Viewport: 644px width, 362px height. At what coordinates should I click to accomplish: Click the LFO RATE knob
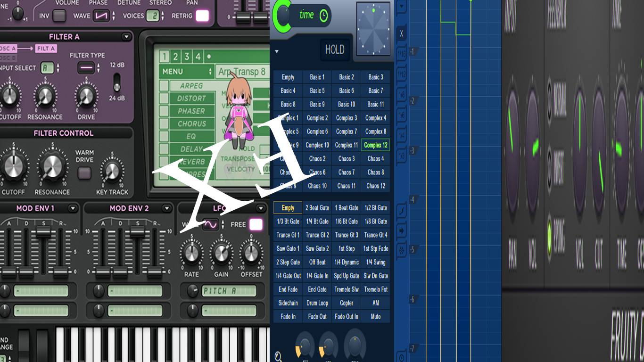(191, 253)
